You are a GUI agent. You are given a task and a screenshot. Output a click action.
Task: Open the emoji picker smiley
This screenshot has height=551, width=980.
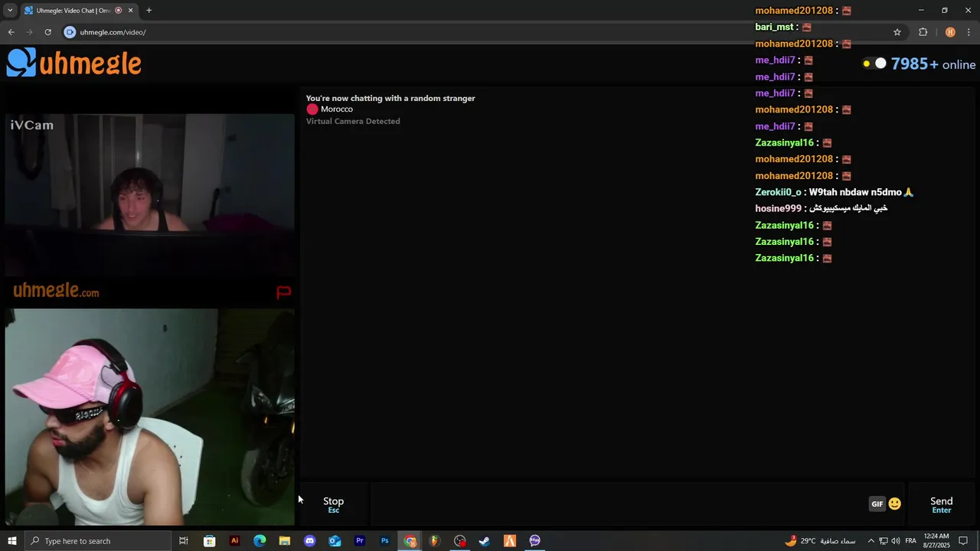(894, 504)
